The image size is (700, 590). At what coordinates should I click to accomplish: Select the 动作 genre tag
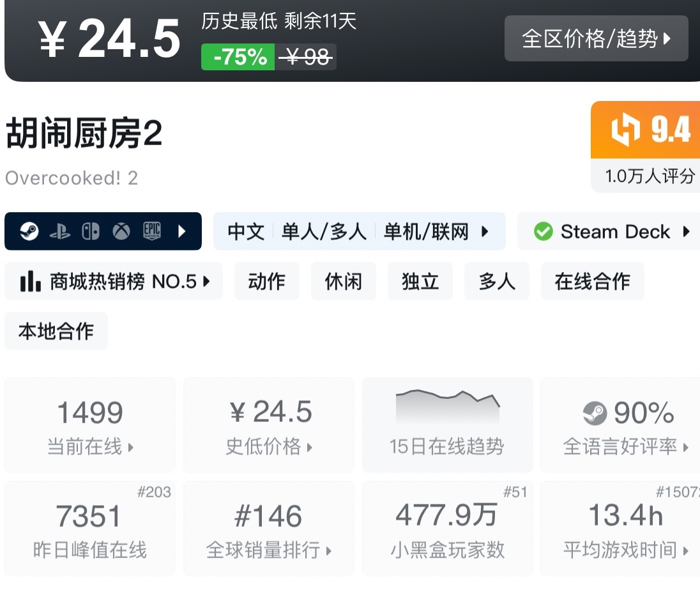pyautogui.click(x=267, y=281)
